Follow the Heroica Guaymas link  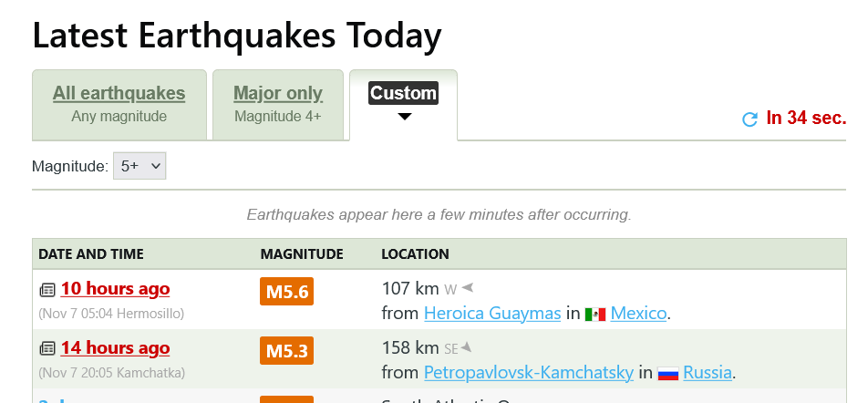[492, 314]
